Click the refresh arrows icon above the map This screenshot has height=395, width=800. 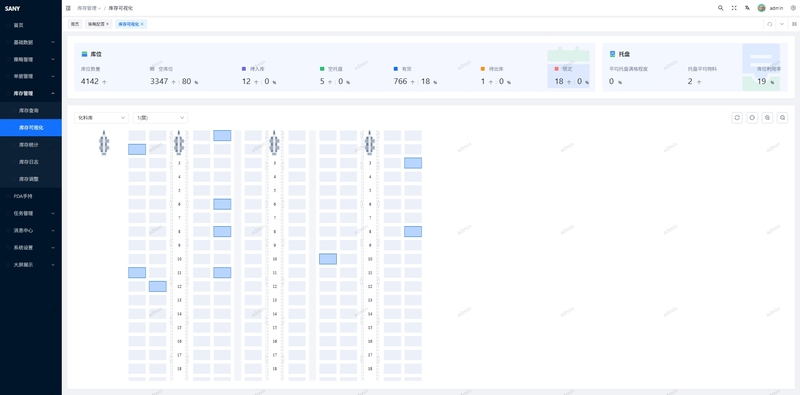[x=737, y=118]
